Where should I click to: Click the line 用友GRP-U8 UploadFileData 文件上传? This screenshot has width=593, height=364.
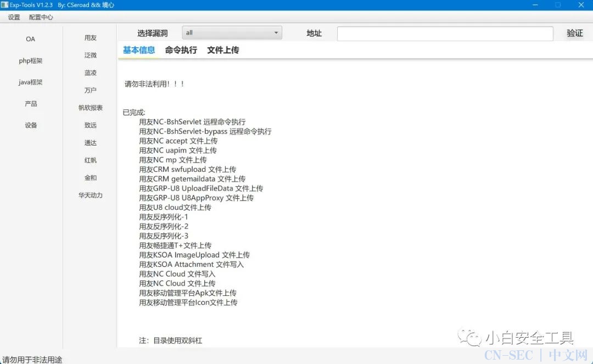(x=201, y=188)
